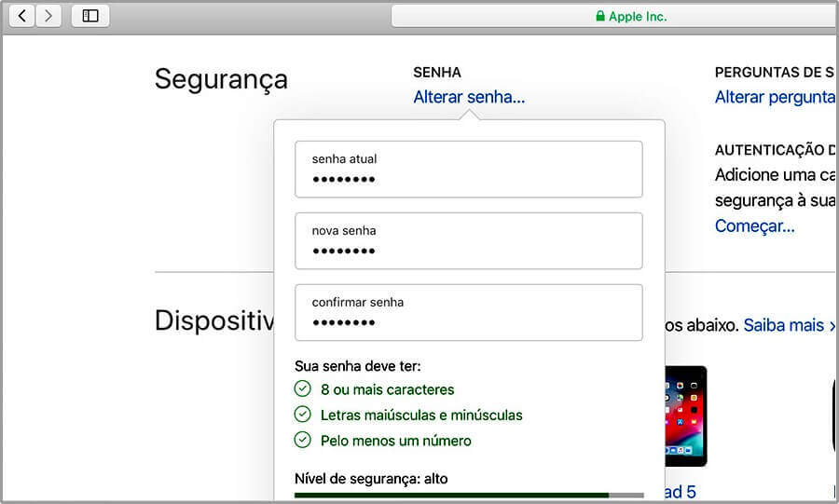Click Começar... to set up authentication
839x504 pixels.
click(754, 226)
